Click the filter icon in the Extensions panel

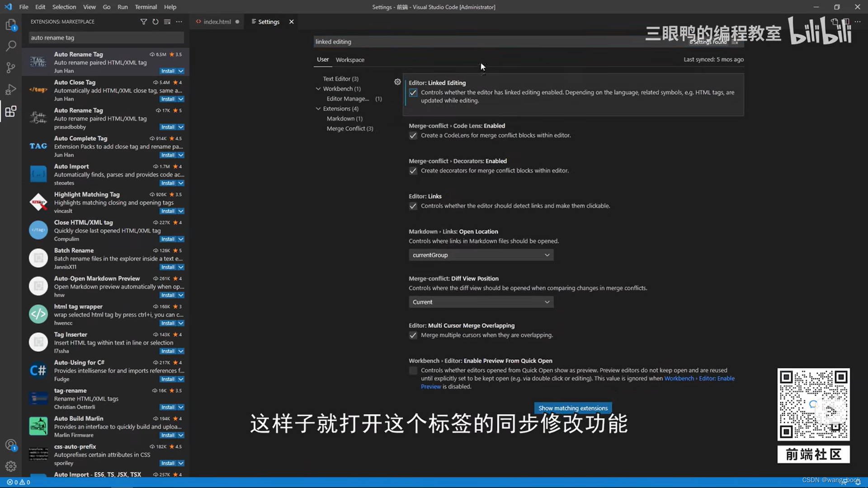pyautogui.click(x=143, y=22)
